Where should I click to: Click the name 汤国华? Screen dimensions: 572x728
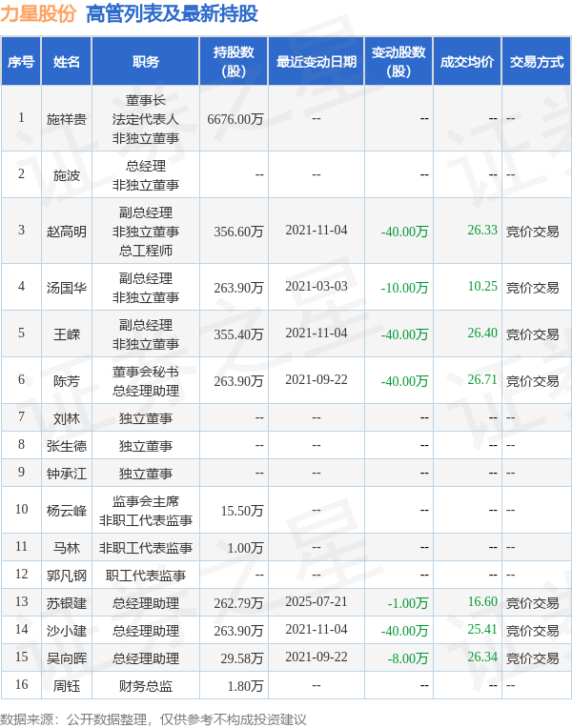coord(67,288)
